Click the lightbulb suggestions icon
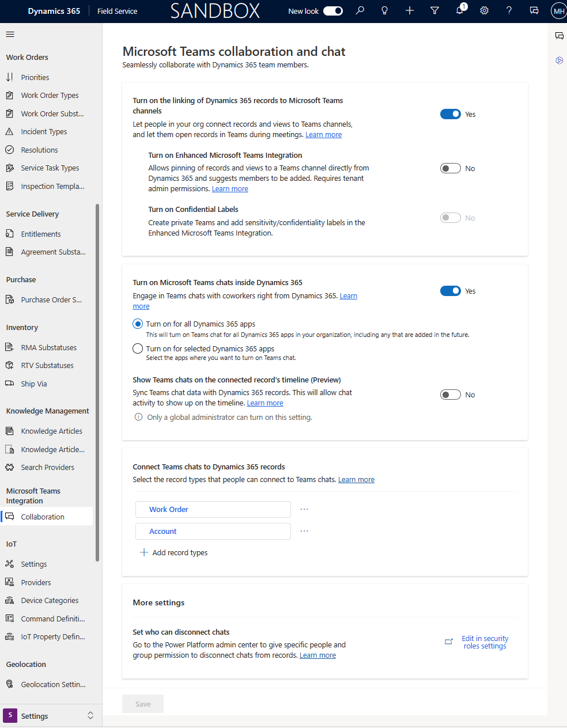567x728 pixels. pyautogui.click(x=384, y=10)
